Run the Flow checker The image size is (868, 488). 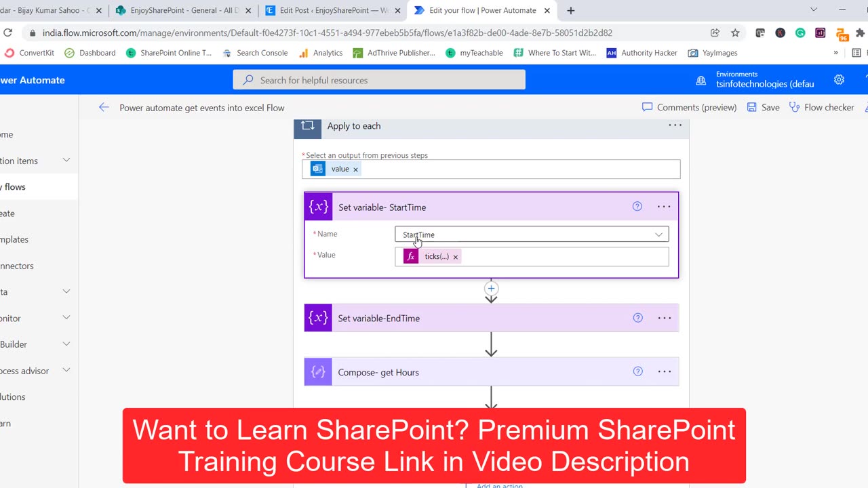[x=822, y=107]
